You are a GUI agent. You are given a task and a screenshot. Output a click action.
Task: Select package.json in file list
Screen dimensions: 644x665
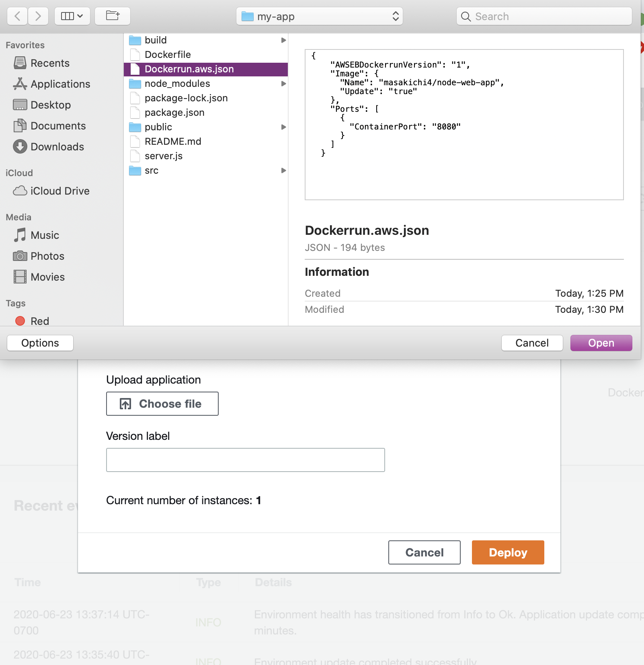174,113
